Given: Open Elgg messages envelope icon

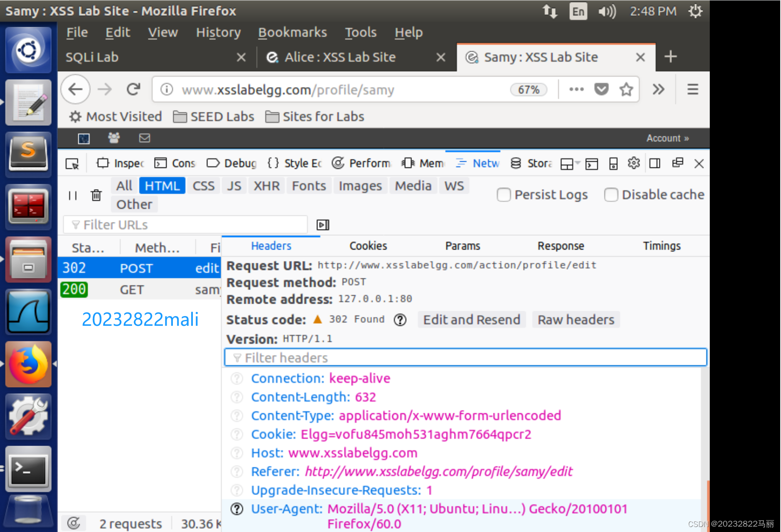Looking at the screenshot, I should (145, 138).
